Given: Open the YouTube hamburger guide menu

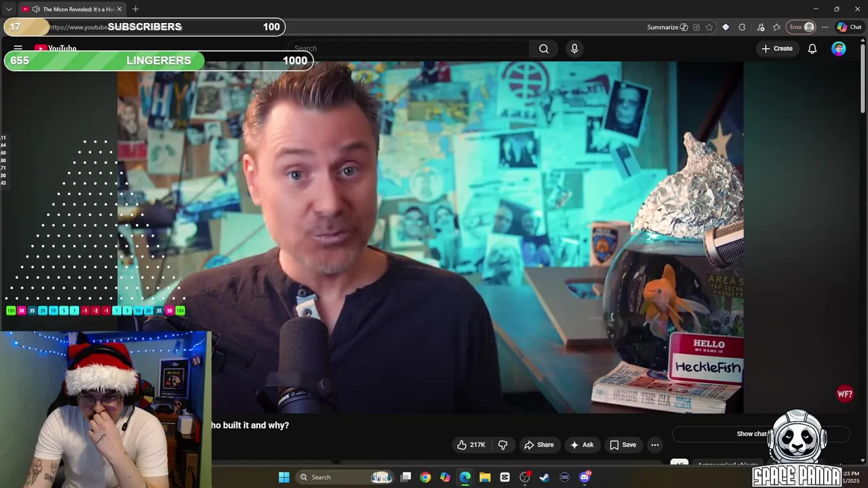Looking at the screenshot, I should point(18,48).
